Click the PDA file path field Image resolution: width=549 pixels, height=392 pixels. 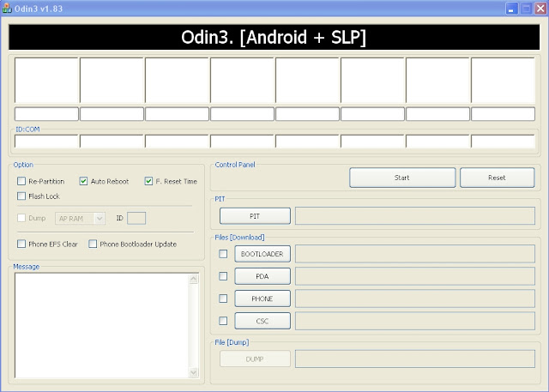coord(415,276)
